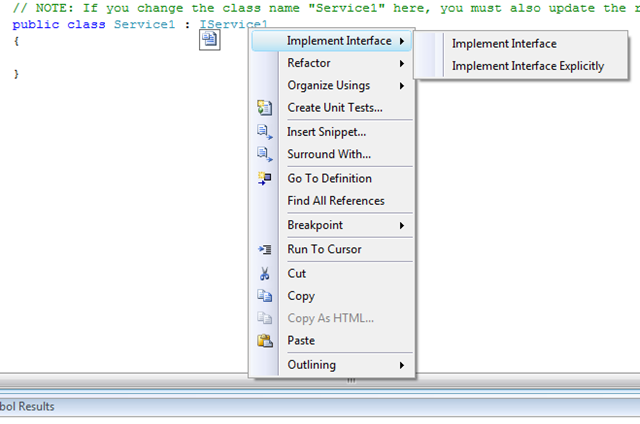The height and width of the screenshot is (424, 640).
Task: Click the Cut scissors icon
Action: coord(264,273)
